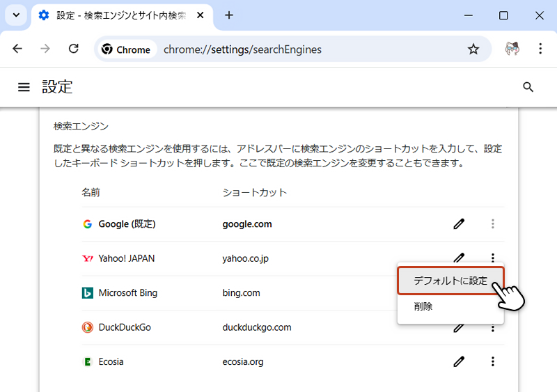Viewport: 557px width, 392px height.
Task: Click the Chrome site info chip
Action: 126,49
